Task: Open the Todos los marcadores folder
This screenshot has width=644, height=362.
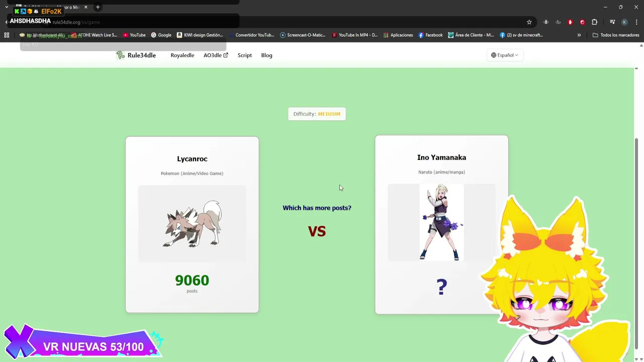Action: tap(616, 35)
